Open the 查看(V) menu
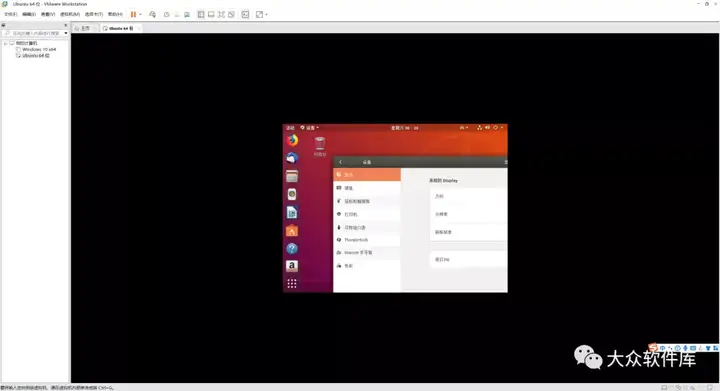Image resolution: width=720 pixels, height=391 pixels. [x=48, y=14]
